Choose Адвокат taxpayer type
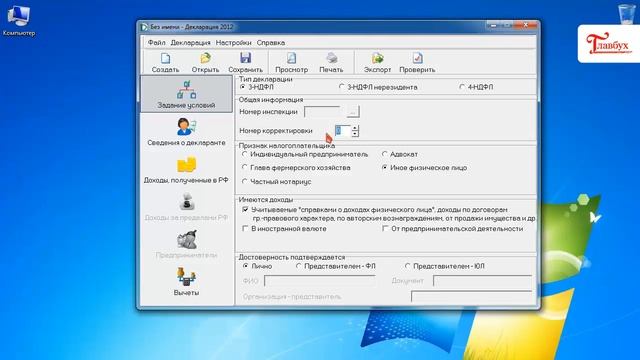 tap(400, 154)
